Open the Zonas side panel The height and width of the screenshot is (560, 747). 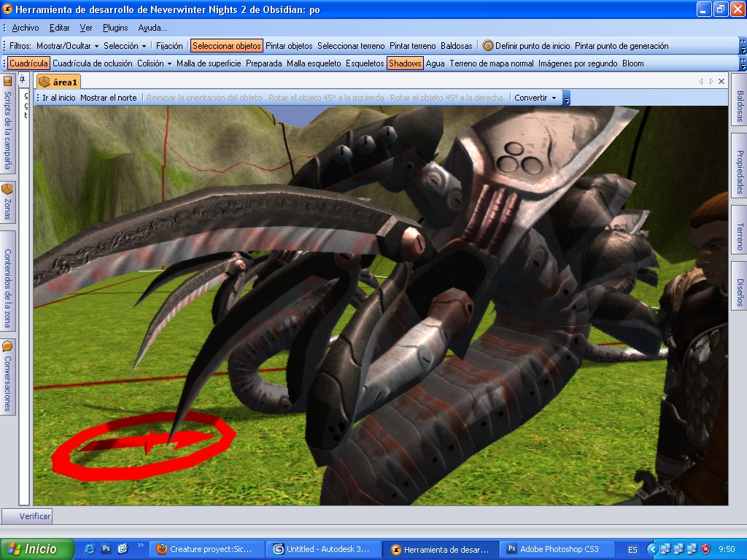click(x=8, y=202)
